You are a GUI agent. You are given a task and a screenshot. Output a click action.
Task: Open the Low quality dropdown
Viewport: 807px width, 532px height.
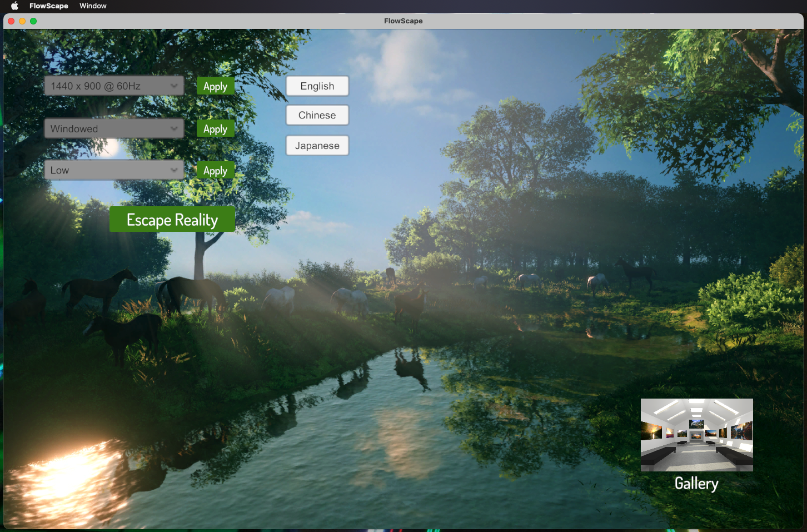coord(114,170)
